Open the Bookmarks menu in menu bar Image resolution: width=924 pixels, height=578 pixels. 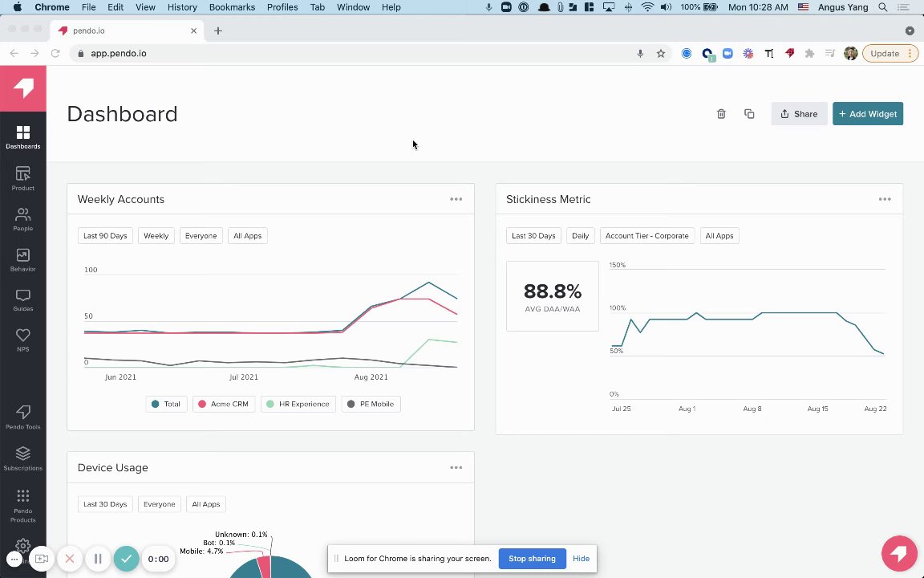pos(232,7)
